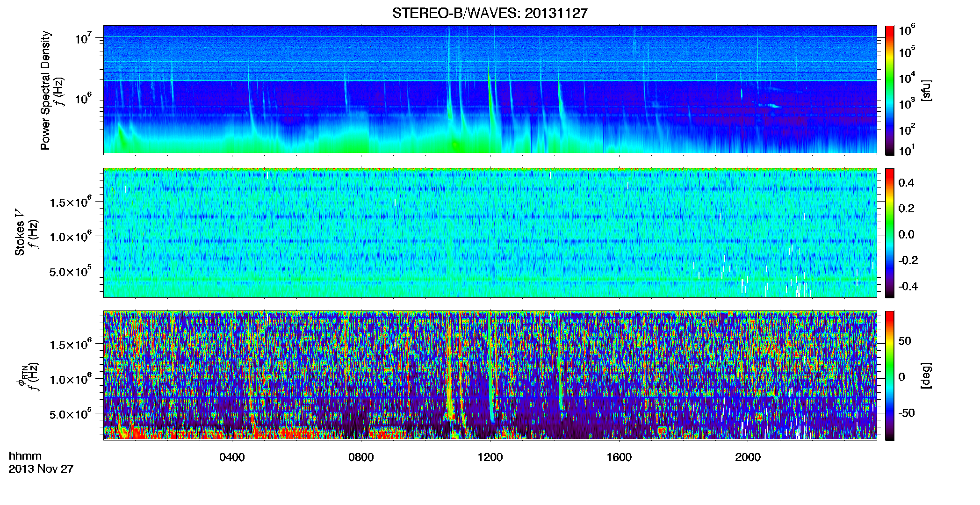Click the 10^7 frequency tick label
Image resolution: width=980 pixels, height=505 pixels.
[x=83, y=38]
